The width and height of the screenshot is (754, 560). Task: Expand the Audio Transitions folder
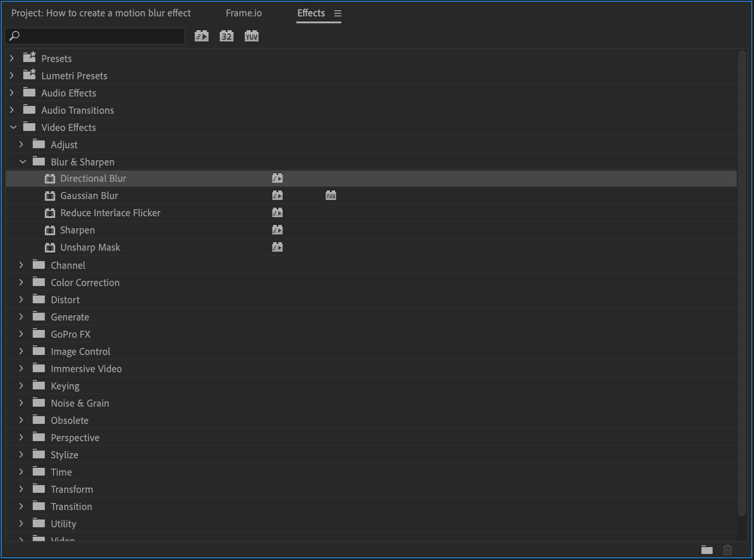pyautogui.click(x=12, y=110)
